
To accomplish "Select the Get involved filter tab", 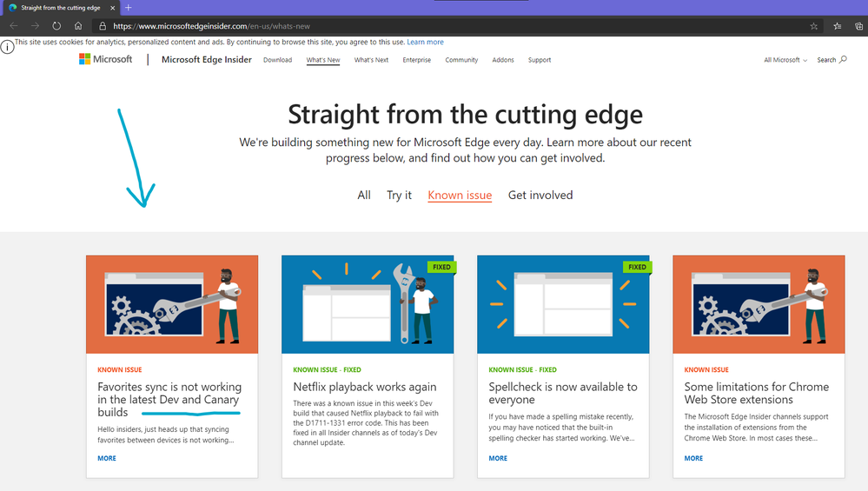I will pyautogui.click(x=540, y=195).
